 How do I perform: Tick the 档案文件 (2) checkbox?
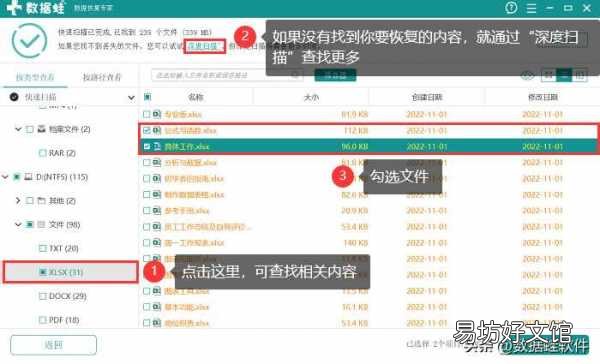pos(29,129)
